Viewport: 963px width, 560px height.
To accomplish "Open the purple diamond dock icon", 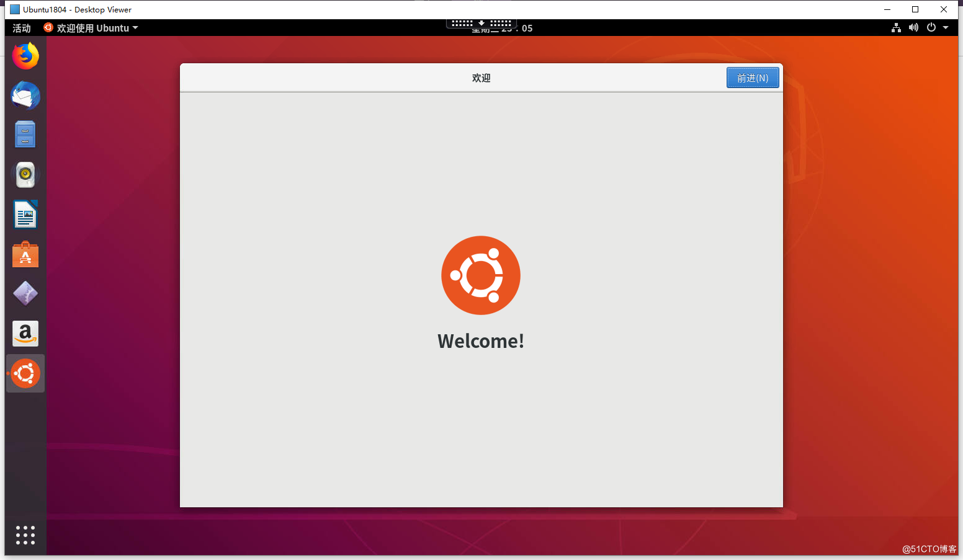I will point(25,294).
